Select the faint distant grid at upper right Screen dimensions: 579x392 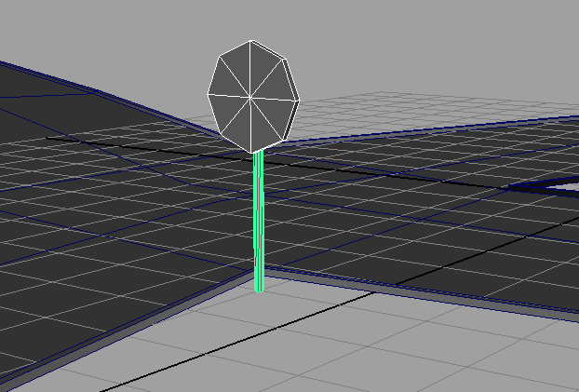point(391,107)
